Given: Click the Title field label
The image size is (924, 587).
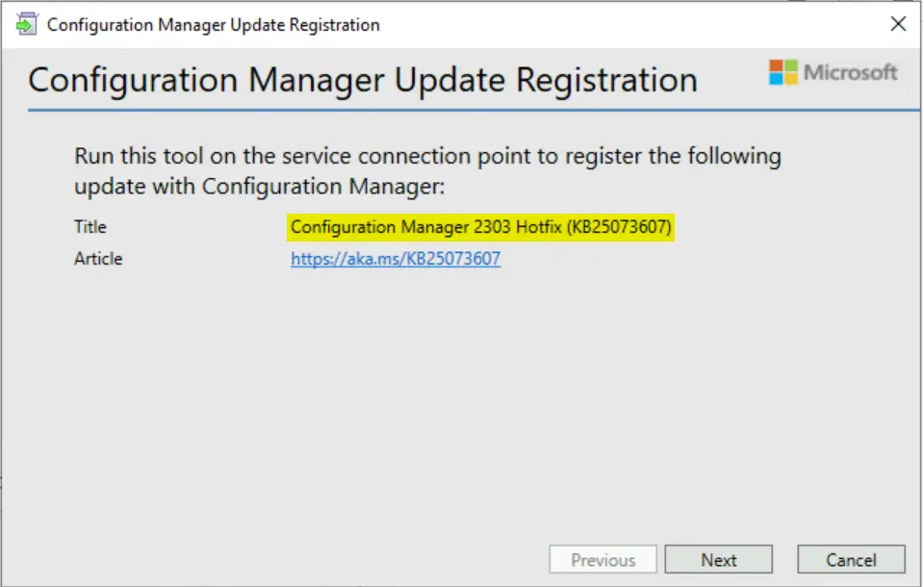Looking at the screenshot, I should [90, 227].
